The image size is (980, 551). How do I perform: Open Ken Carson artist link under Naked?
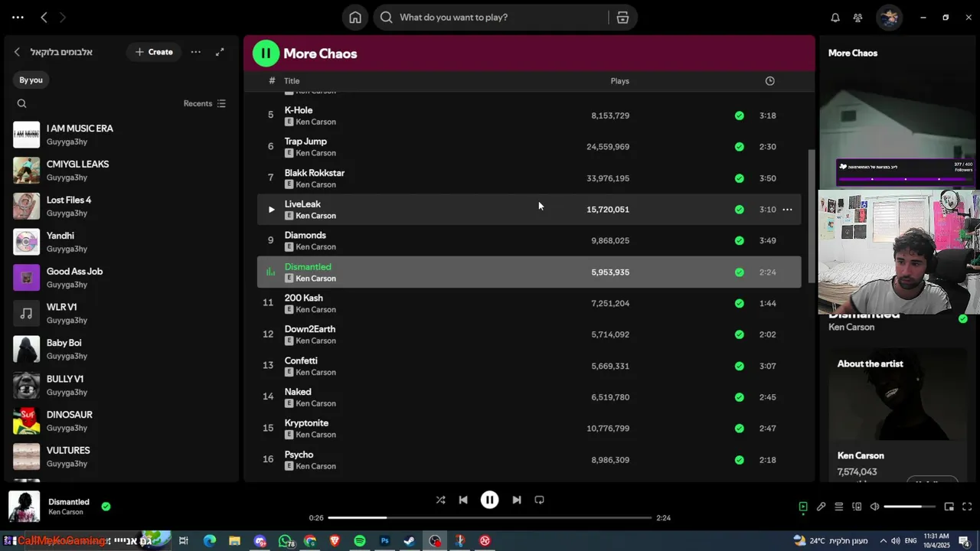[x=315, y=403]
